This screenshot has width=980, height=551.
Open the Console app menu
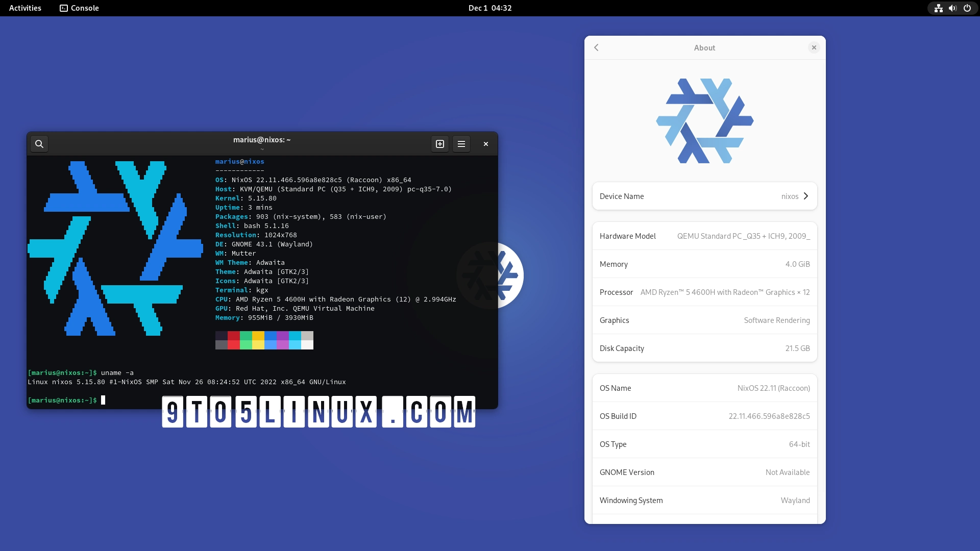click(79, 8)
